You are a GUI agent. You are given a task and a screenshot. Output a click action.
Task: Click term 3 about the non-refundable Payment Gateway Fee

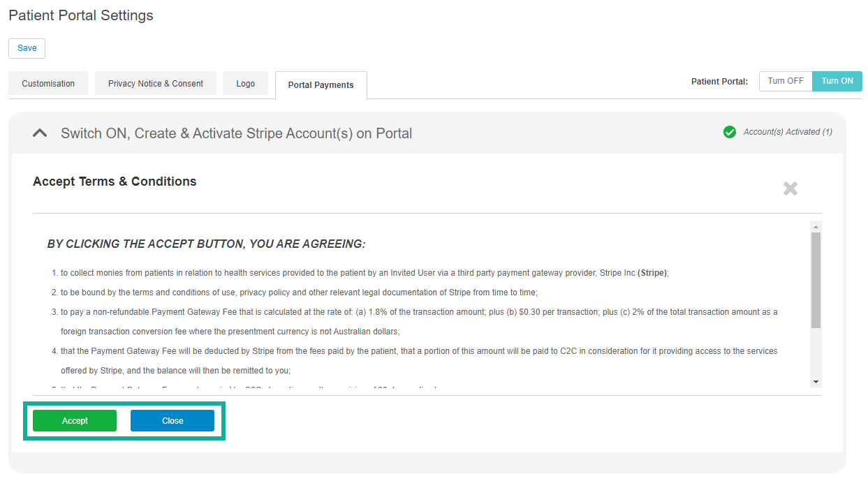click(x=419, y=322)
